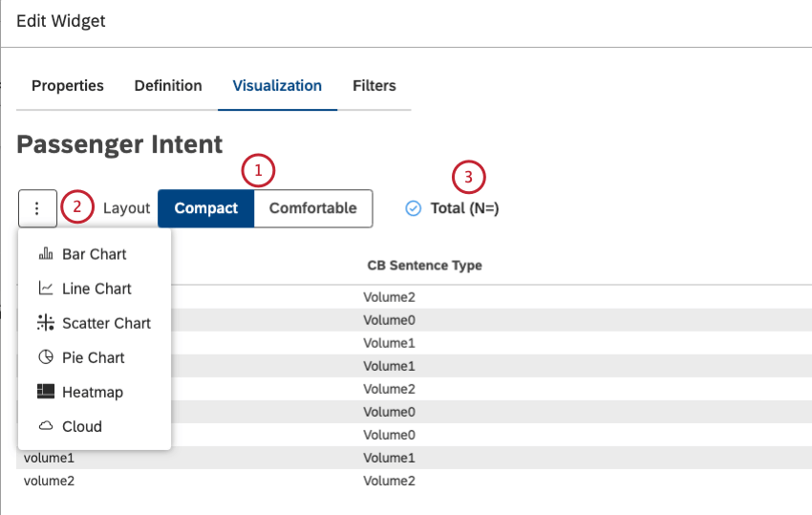Switch to the Properties tab

click(x=68, y=86)
